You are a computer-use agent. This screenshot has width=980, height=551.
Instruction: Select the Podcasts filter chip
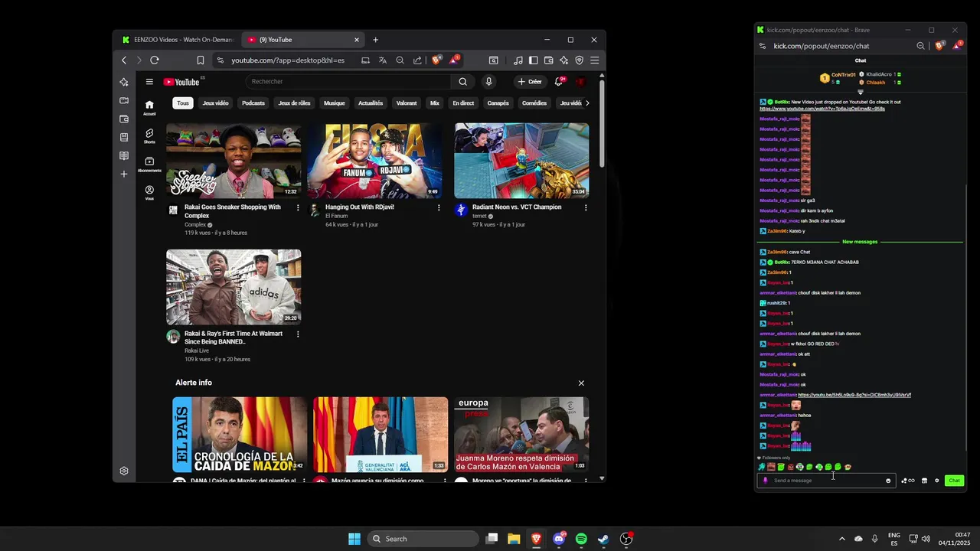point(253,103)
